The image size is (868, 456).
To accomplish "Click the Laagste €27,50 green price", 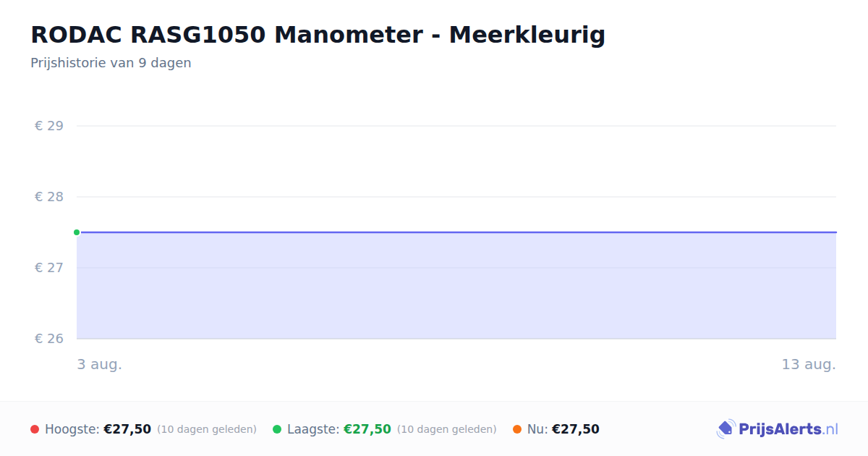I will click(367, 429).
